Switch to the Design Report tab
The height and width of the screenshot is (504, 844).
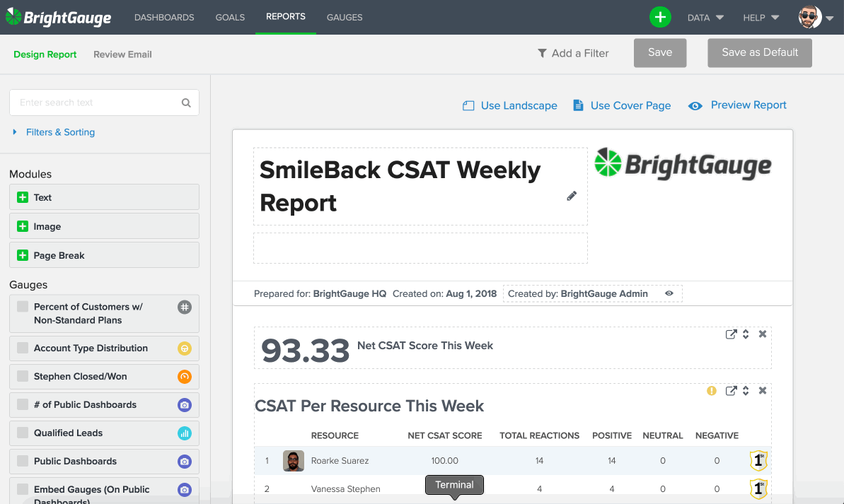45,54
